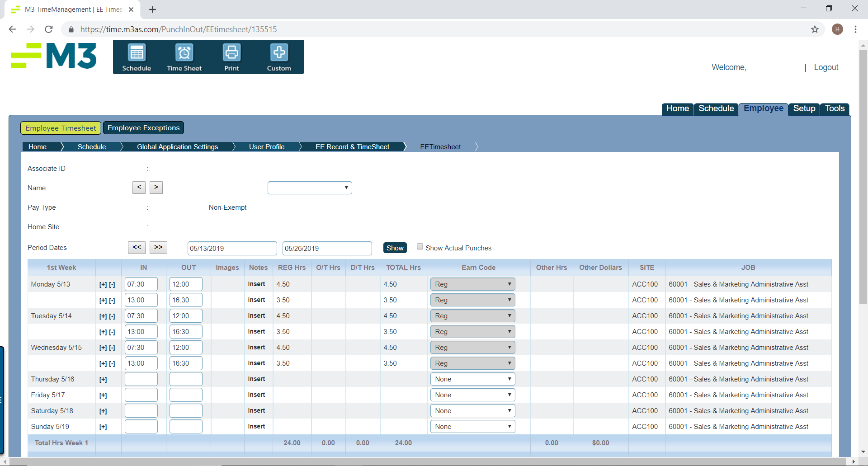Expand the employee Name dropdown
The height and width of the screenshot is (466, 868).
tap(310, 188)
